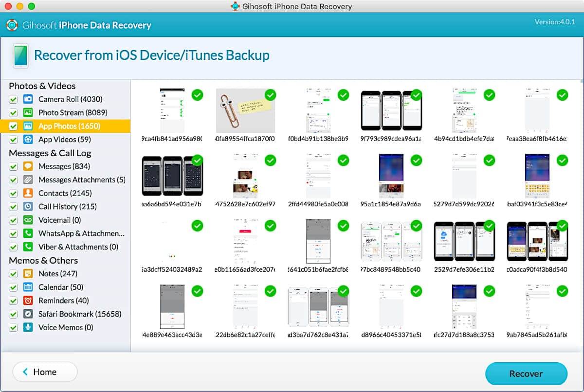
Task: Click the Viber phone icon
Action: pyautogui.click(x=28, y=247)
